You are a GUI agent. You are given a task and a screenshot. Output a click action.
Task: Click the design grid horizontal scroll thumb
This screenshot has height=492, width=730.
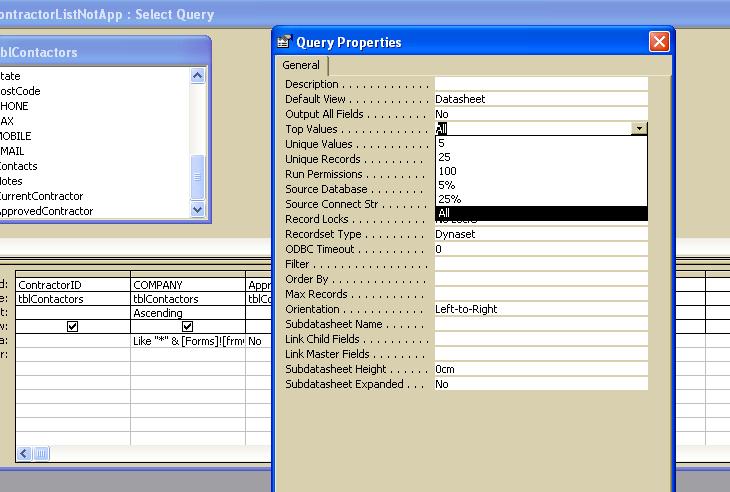(41, 453)
